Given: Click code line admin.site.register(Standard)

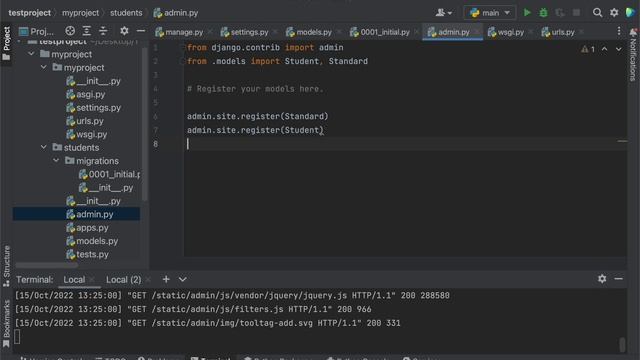Looking at the screenshot, I should (x=258, y=116).
